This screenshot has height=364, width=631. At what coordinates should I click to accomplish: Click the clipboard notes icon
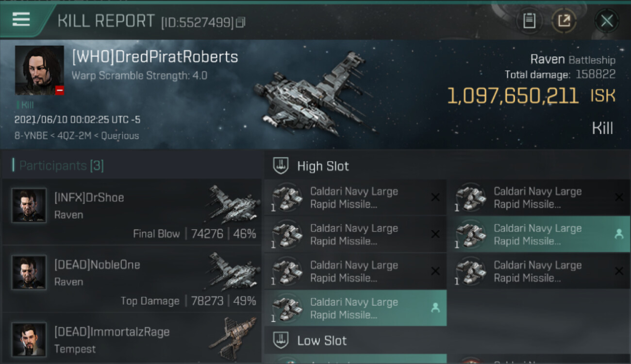(x=529, y=21)
